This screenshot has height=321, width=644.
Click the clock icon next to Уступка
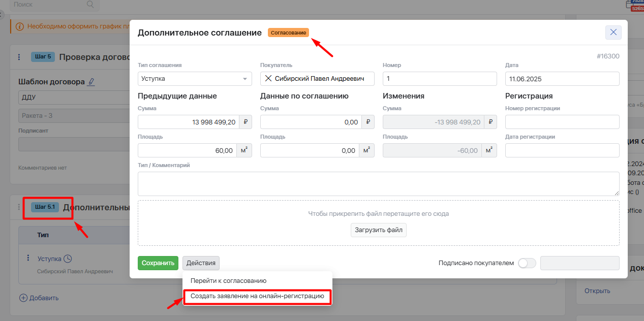coord(68,259)
